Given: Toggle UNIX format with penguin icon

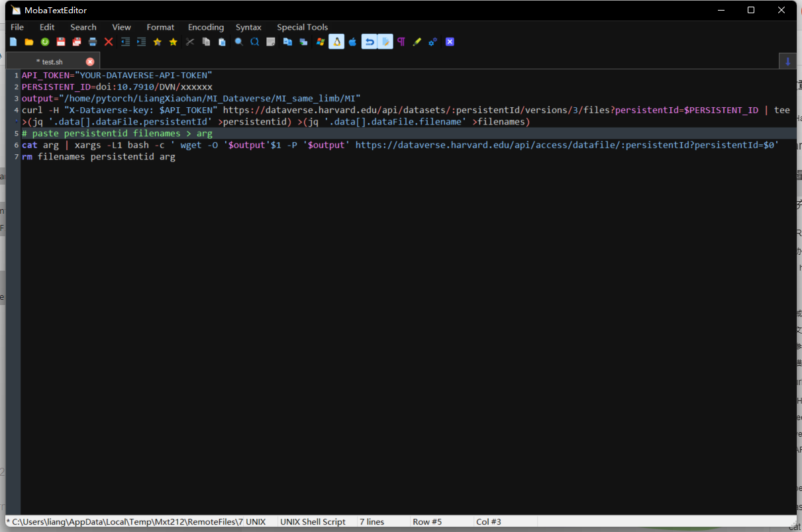Looking at the screenshot, I should [336, 42].
